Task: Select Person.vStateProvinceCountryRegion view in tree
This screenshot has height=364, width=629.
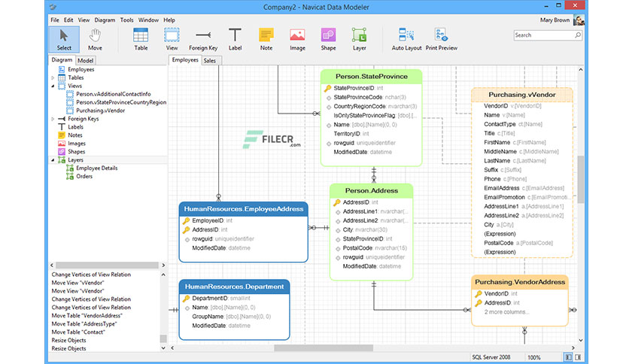Action: click(x=121, y=102)
